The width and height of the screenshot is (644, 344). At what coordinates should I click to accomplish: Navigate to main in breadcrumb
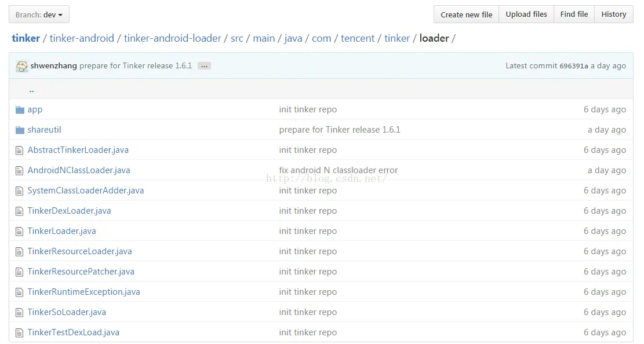pyautogui.click(x=264, y=38)
